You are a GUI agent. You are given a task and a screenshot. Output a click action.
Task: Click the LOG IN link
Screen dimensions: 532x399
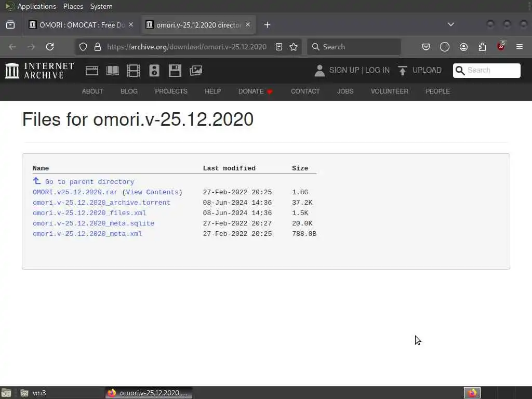377,70
